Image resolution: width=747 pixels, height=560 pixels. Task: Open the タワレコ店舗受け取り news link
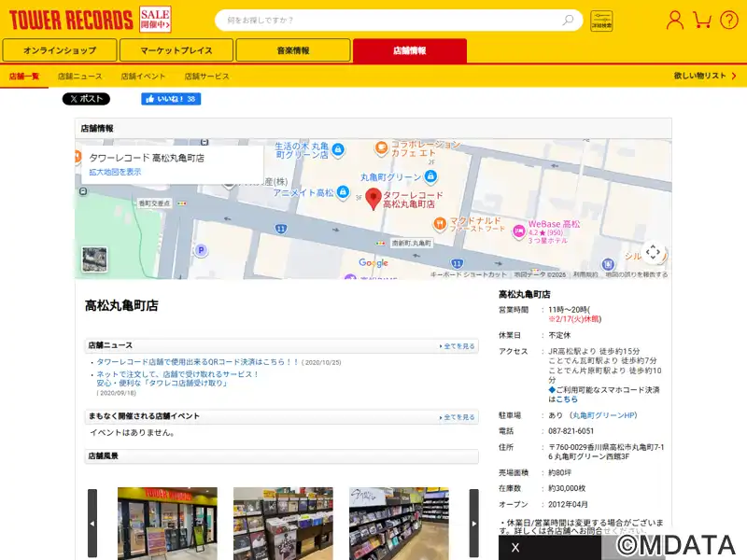pos(177,379)
